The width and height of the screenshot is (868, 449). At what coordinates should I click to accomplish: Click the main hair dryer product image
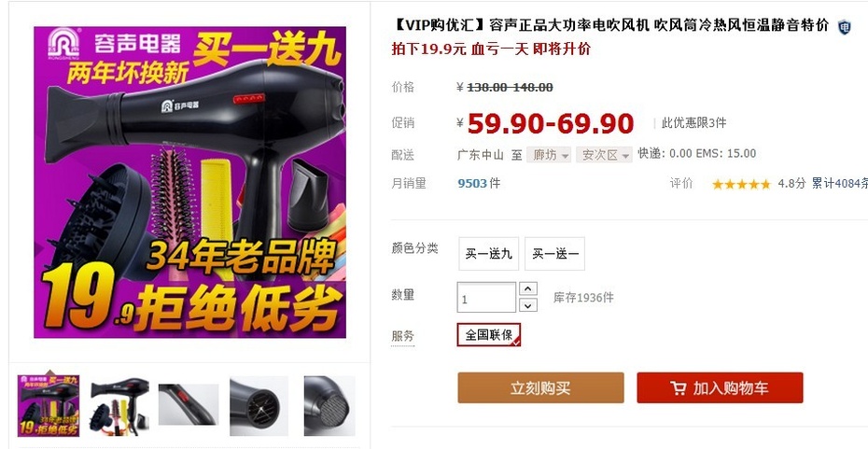point(189,182)
